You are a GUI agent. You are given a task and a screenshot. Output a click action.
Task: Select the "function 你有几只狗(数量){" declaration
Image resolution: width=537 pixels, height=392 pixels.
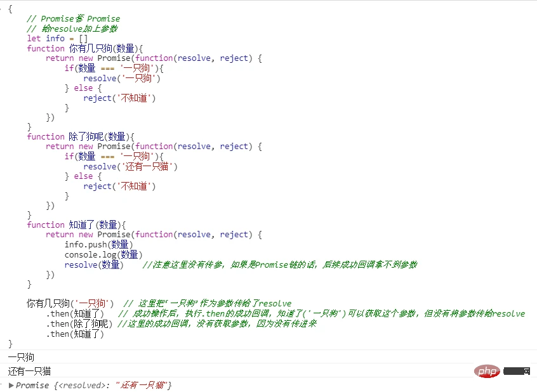(x=85, y=48)
